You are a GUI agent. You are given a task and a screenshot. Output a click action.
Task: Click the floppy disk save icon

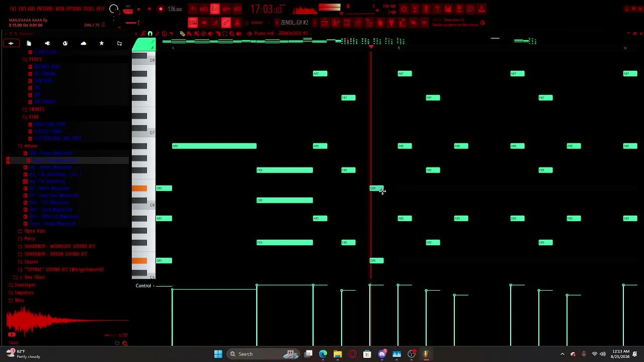[x=448, y=9]
